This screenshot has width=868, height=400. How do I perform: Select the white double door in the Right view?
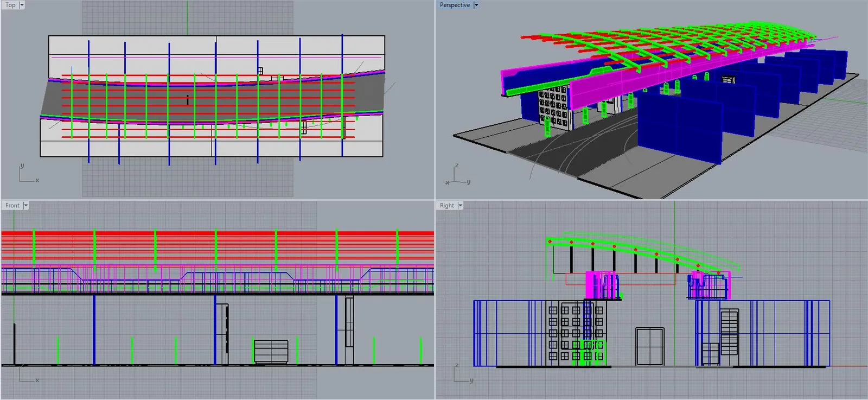650,347
